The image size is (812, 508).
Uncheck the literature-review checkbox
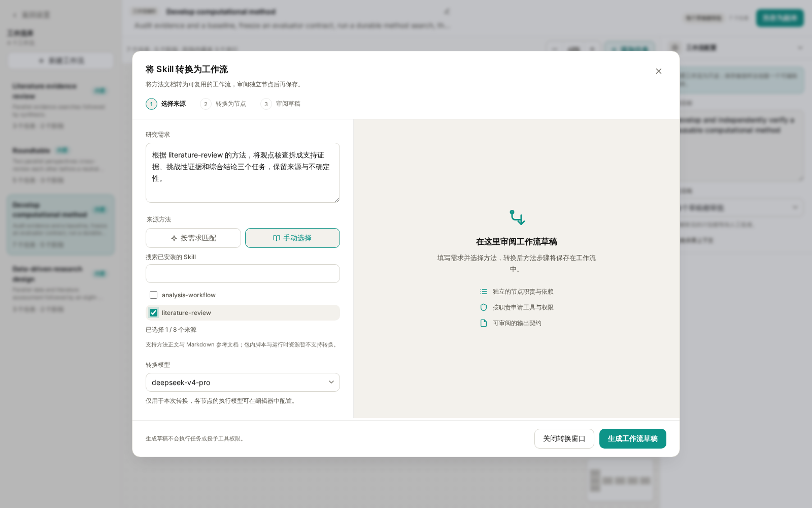(153, 312)
